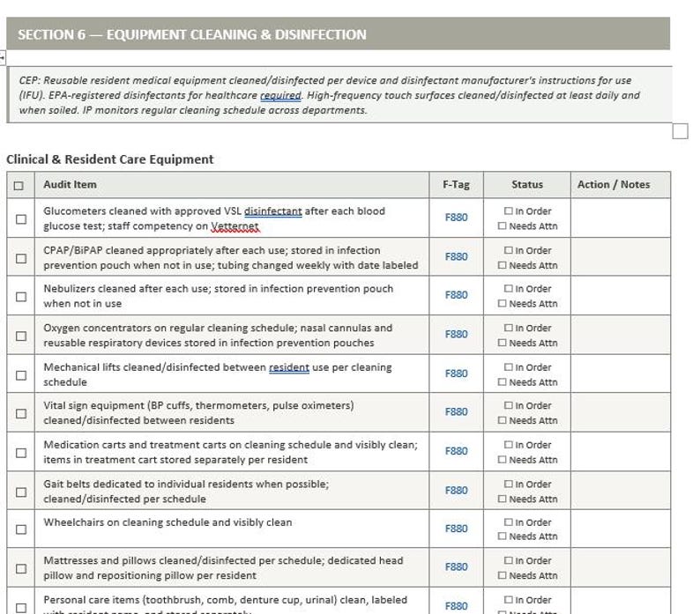This screenshot has height=614, width=700.
Task: Open the F880 link in Nebulizers row
Action: coord(457,295)
